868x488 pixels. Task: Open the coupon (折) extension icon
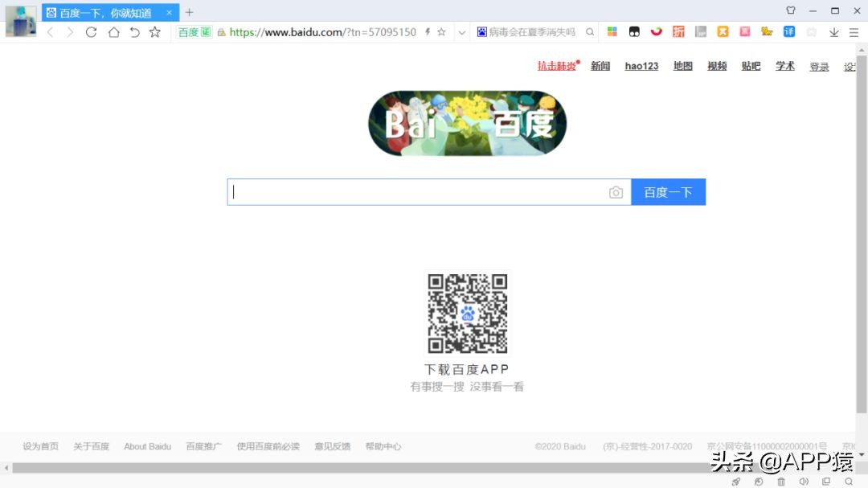point(679,31)
